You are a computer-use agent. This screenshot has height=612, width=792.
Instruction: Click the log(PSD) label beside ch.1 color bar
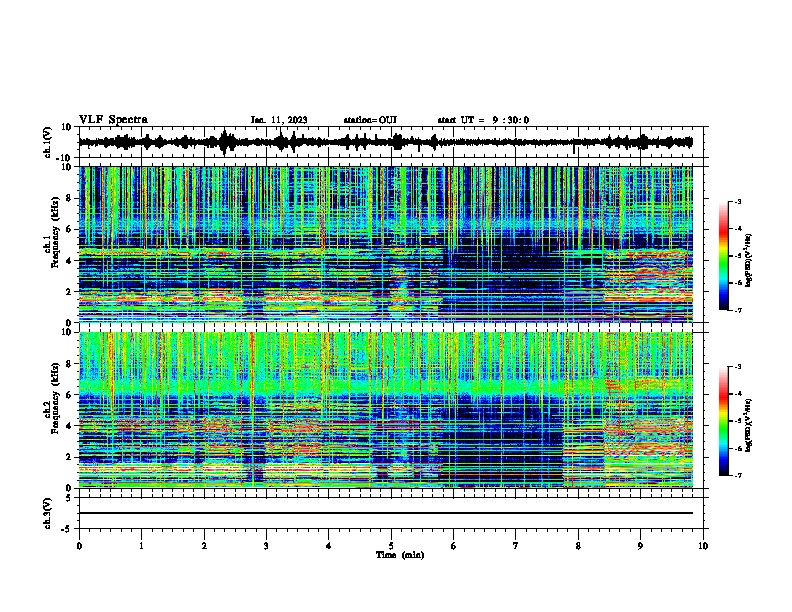tap(749, 261)
